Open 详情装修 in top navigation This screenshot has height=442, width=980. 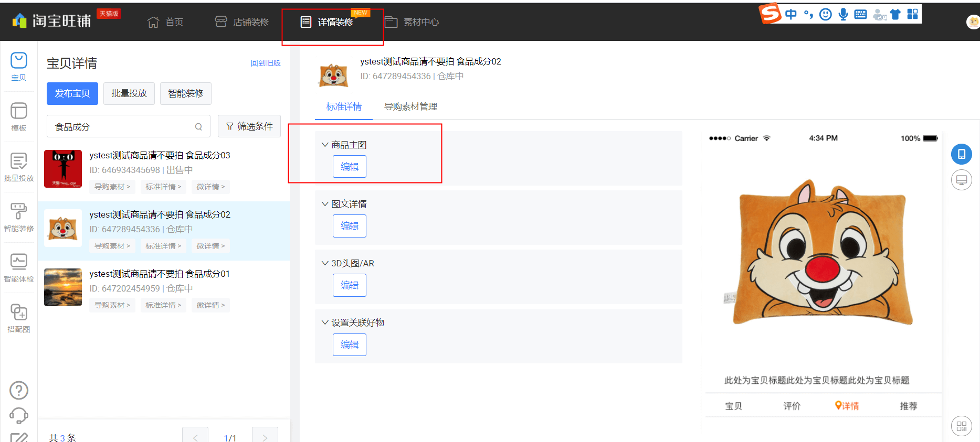(x=326, y=22)
